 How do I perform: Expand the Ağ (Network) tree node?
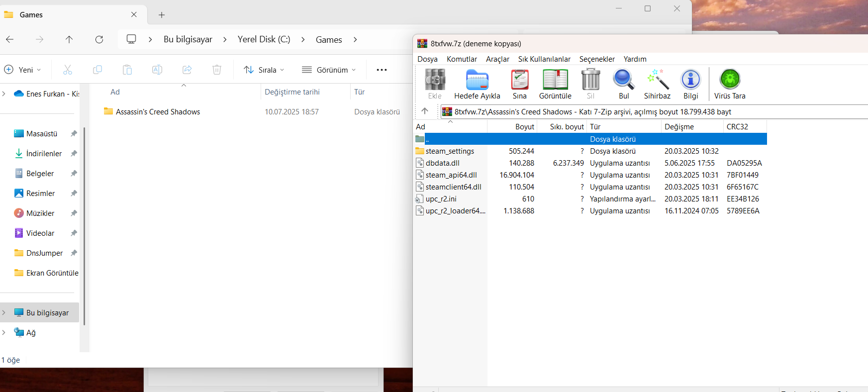[4, 332]
